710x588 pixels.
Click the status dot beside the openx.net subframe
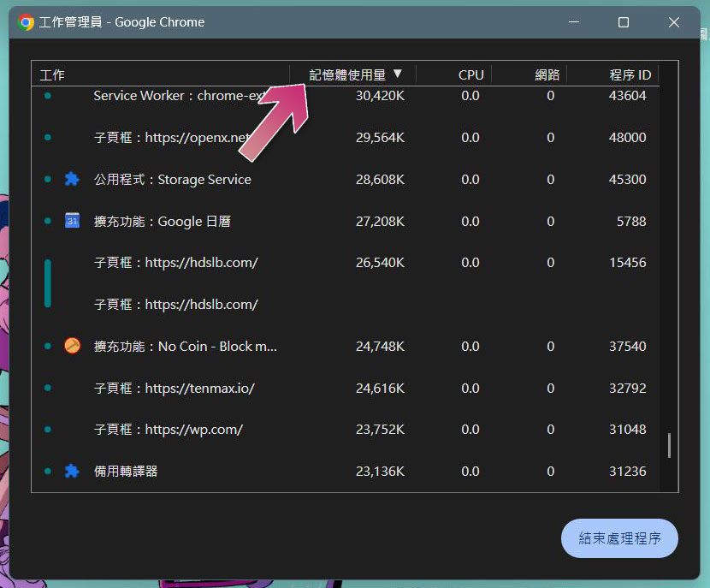(x=49, y=138)
